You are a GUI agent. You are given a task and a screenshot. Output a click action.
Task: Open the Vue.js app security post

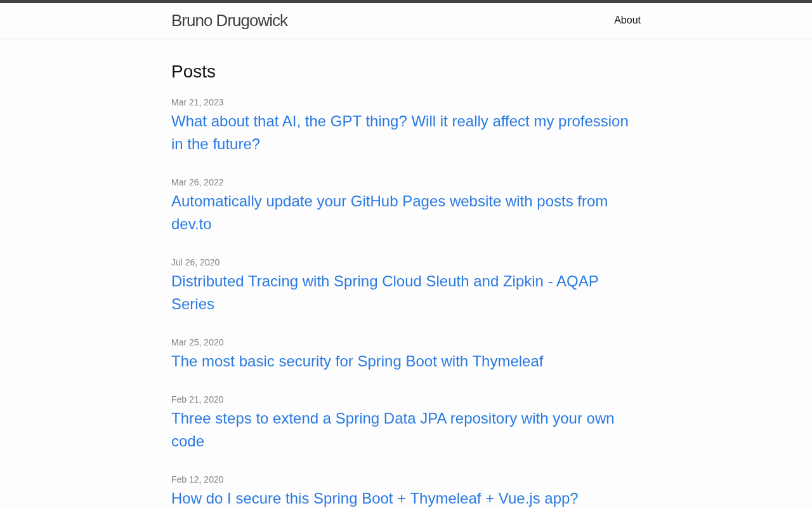pos(374,498)
